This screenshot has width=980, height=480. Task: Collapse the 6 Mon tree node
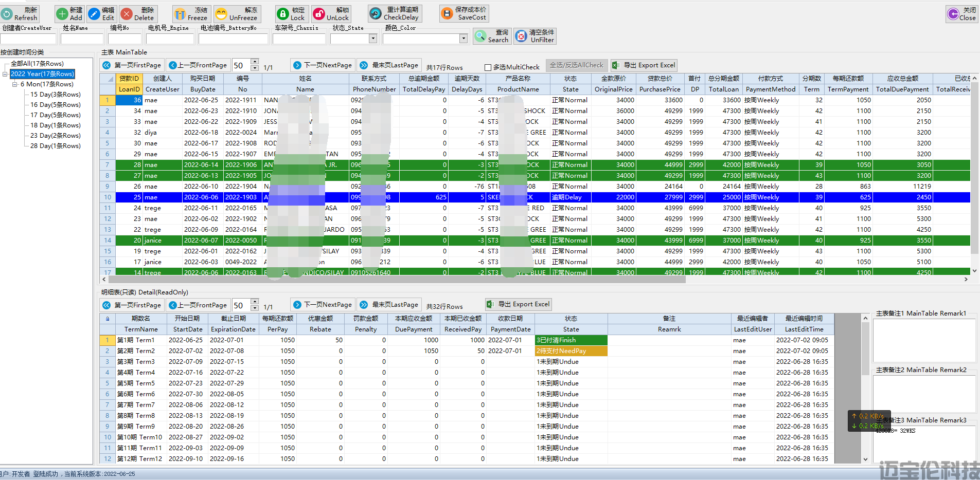(x=15, y=84)
